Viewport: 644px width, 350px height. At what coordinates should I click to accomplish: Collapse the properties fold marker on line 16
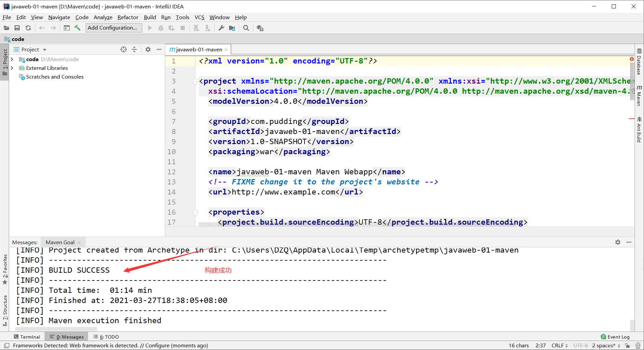tap(195, 212)
